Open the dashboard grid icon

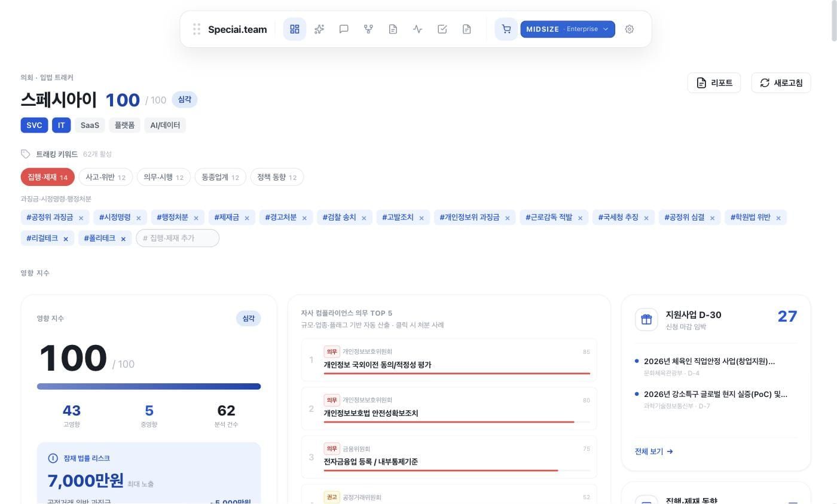pyautogui.click(x=294, y=29)
